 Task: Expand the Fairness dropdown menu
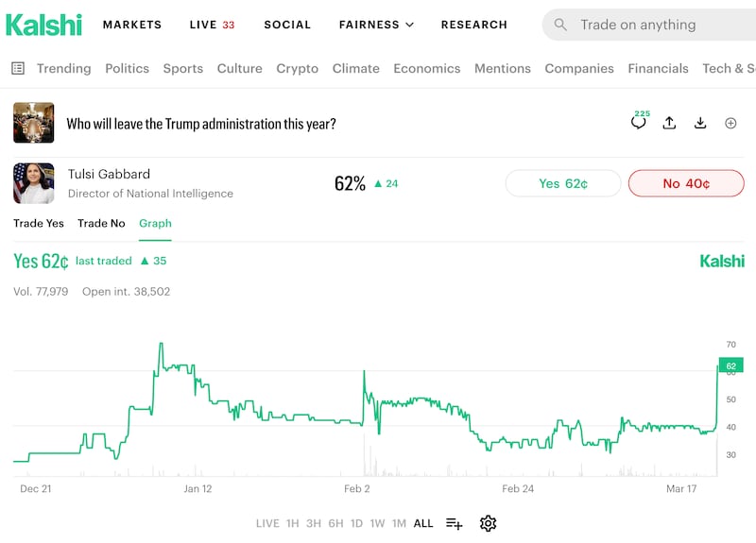pos(376,25)
